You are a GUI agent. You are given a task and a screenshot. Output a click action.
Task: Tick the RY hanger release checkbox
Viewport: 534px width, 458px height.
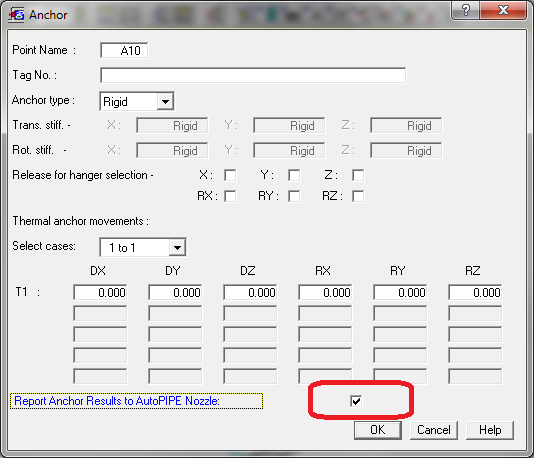tap(294, 196)
